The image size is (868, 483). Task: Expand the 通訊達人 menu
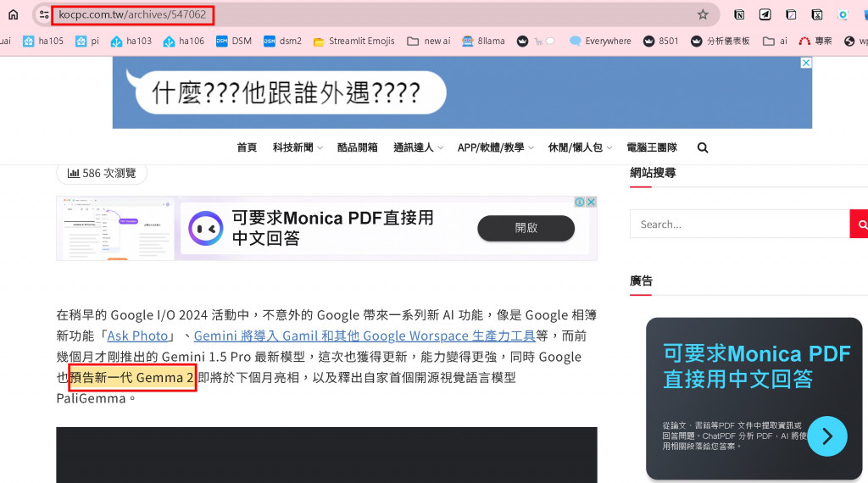(418, 147)
